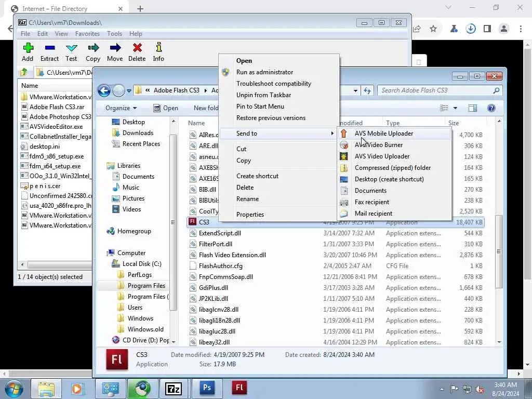Screen dimensions: 532x399
Task: Open a new Chrome tab
Action: (x=140, y=9)
